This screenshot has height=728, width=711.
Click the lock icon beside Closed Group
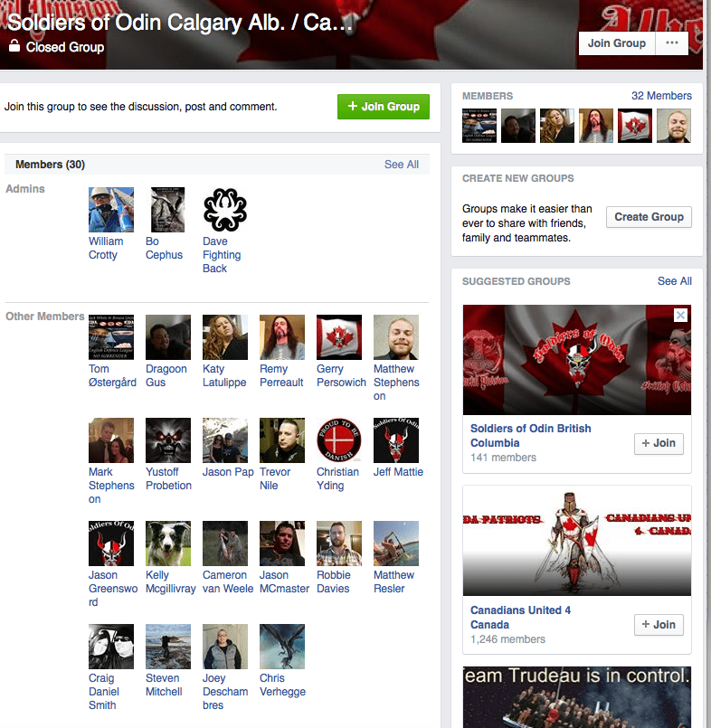coord(14,46)
